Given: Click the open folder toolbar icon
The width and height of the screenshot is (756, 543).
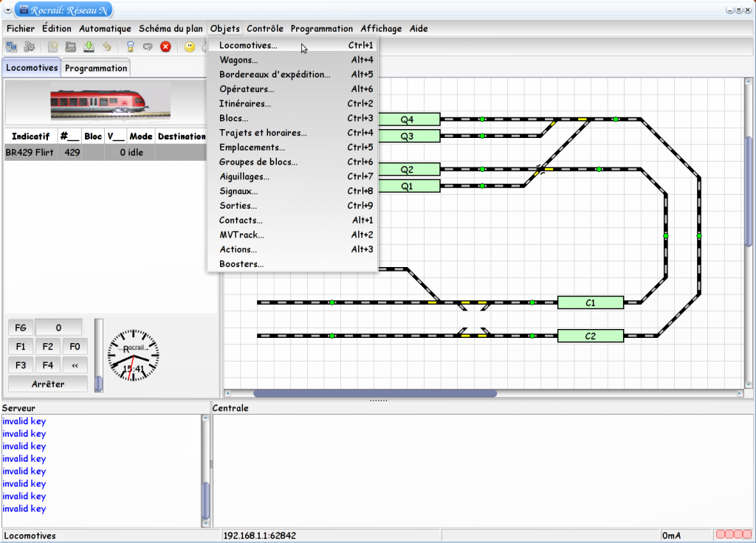Looking at the screenshot, I should coord(71,46).
